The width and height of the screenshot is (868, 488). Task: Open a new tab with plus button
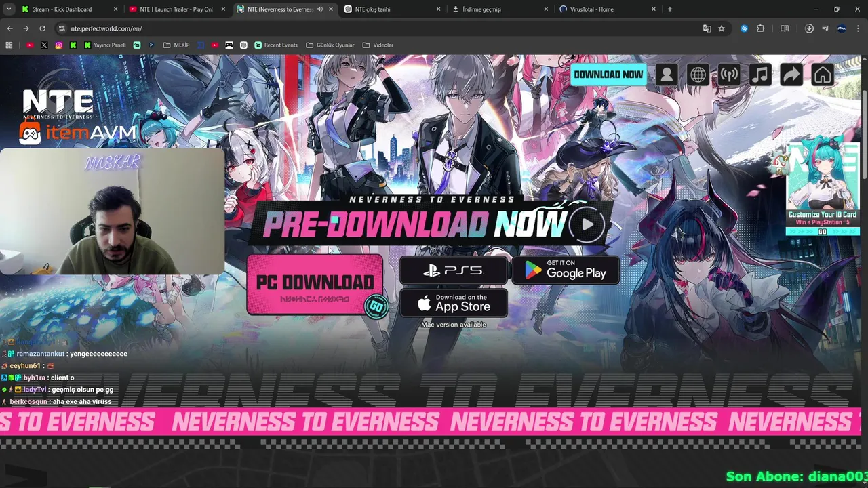click(x=670, y=9)
